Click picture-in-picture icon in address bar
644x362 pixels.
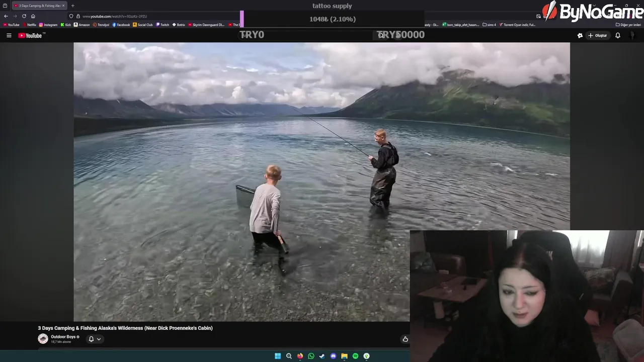pos(538,16)
